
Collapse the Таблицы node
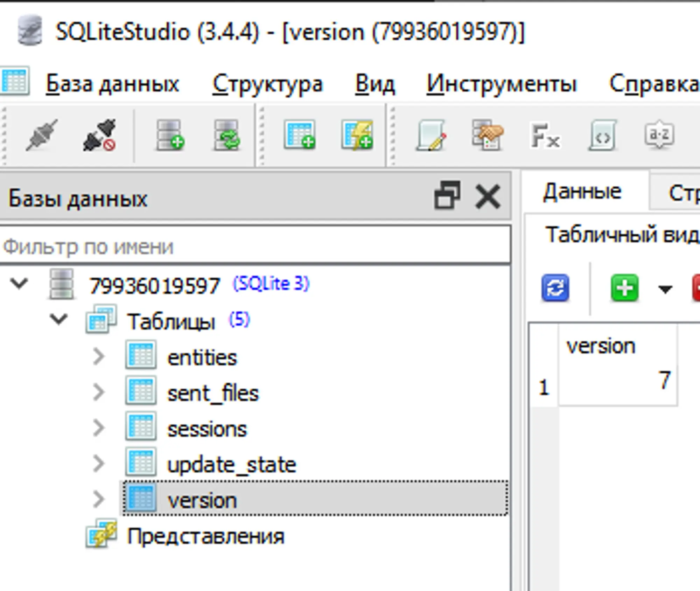[x=58, y=319]
